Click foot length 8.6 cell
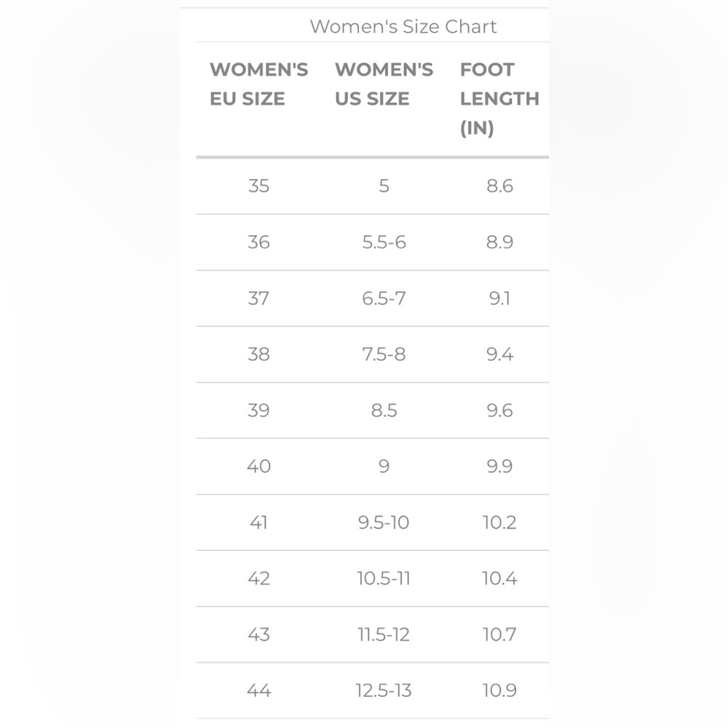Viewport: 728px width, 728px height. click(x=499, y=186)
